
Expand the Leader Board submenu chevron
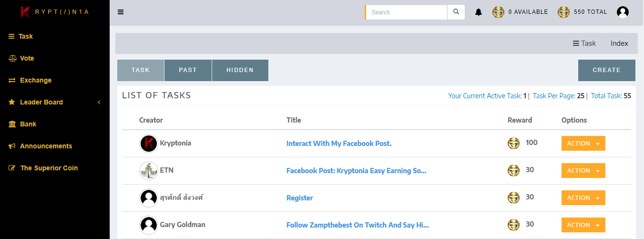tap(99, 102)
